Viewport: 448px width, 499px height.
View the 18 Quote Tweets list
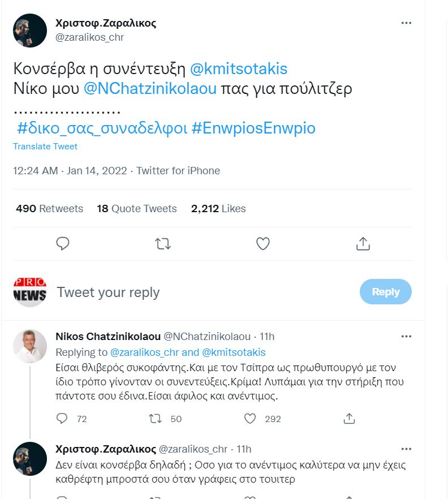coord(137,209)
